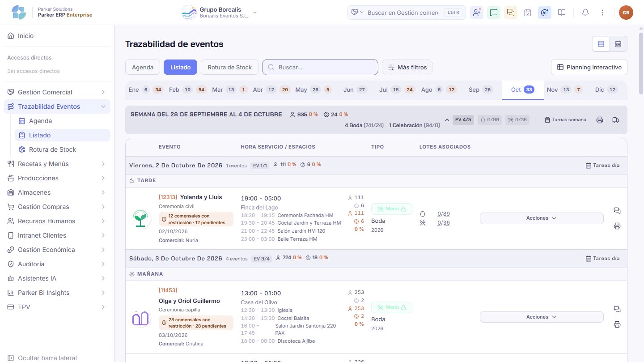Open the Grupo Borealis company selector
The width and height of the screenshot is (644, 362).
click(x=220, y=13)
